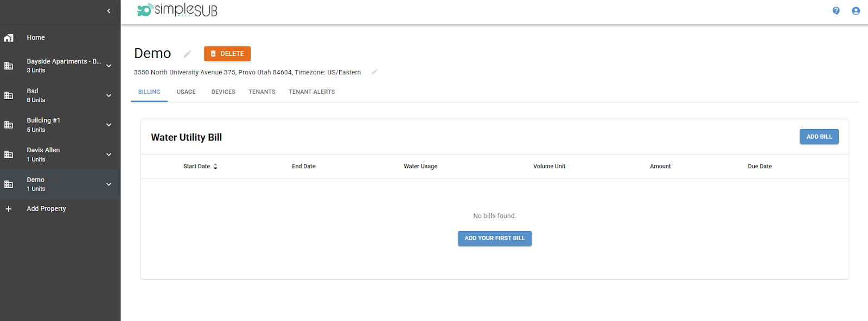Click the Bayside Apartments building icon

point(9,66)
